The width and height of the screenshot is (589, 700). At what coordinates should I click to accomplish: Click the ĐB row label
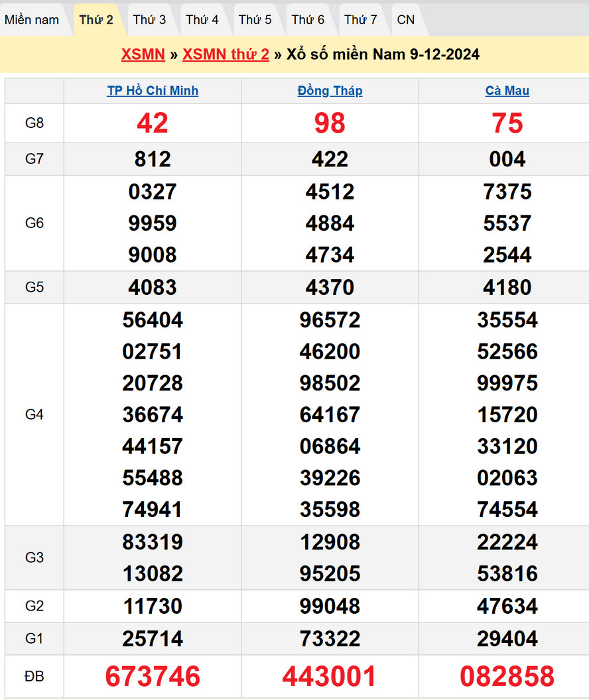[x=34, y=676]
